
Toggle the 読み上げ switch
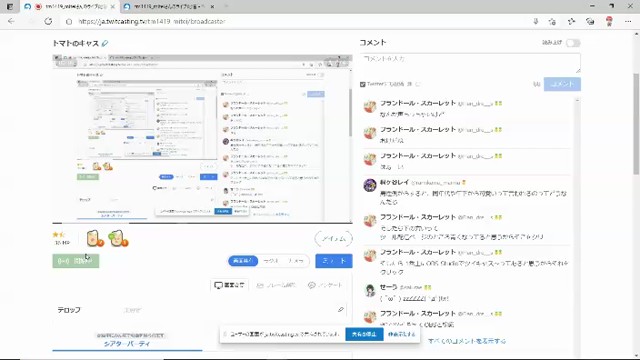(573, 43)
